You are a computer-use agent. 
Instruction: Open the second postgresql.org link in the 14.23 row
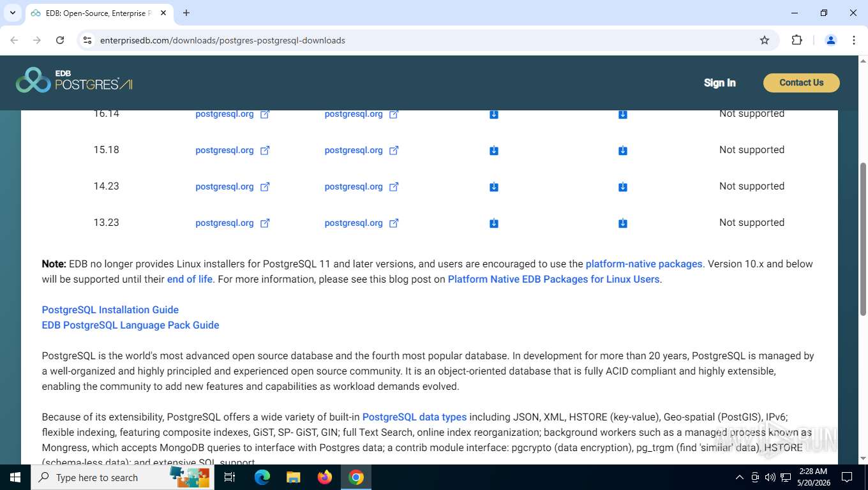[361, 187]
